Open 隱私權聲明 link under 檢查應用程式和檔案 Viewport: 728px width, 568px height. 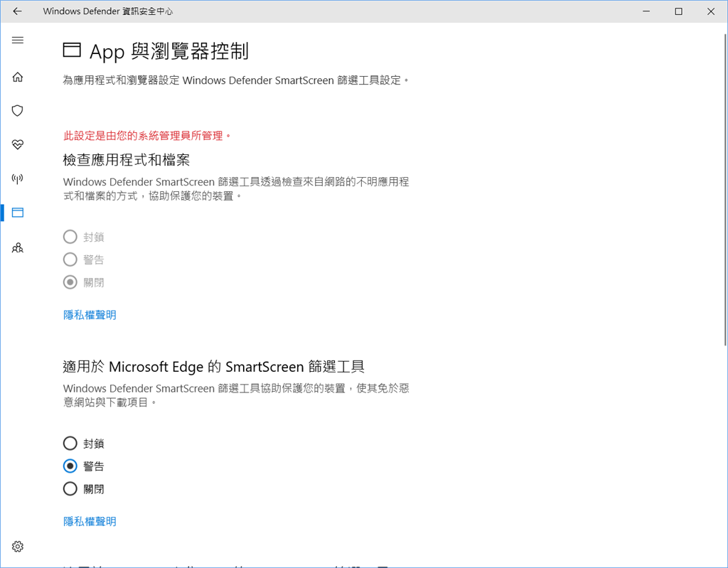(x=90, y=315)
